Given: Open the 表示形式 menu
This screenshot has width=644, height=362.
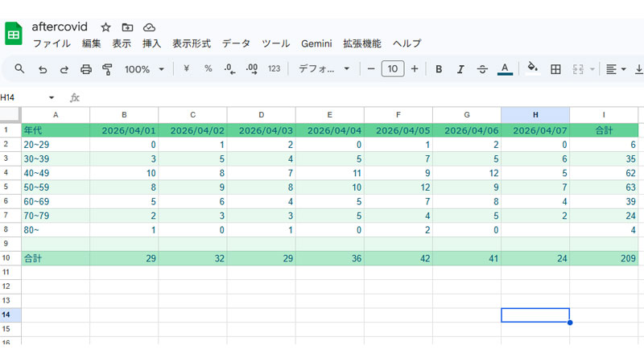Looking at the screenshot, I should [x=192, y=43].
